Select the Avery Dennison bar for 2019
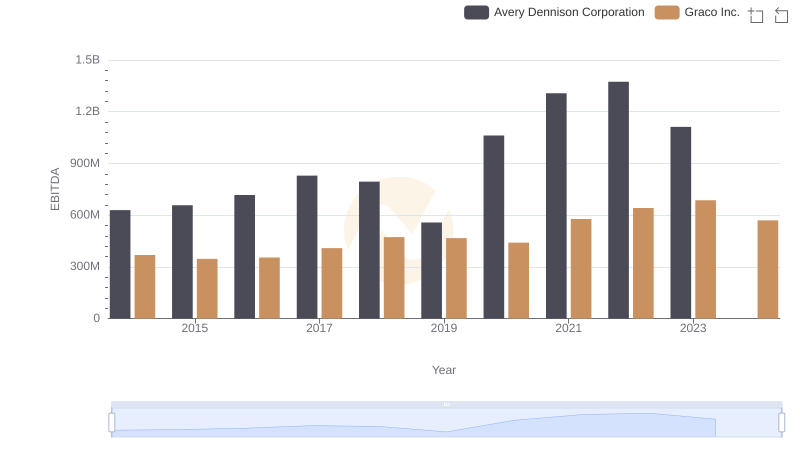Viewport: 800px width, 461px height. [432, 270]
